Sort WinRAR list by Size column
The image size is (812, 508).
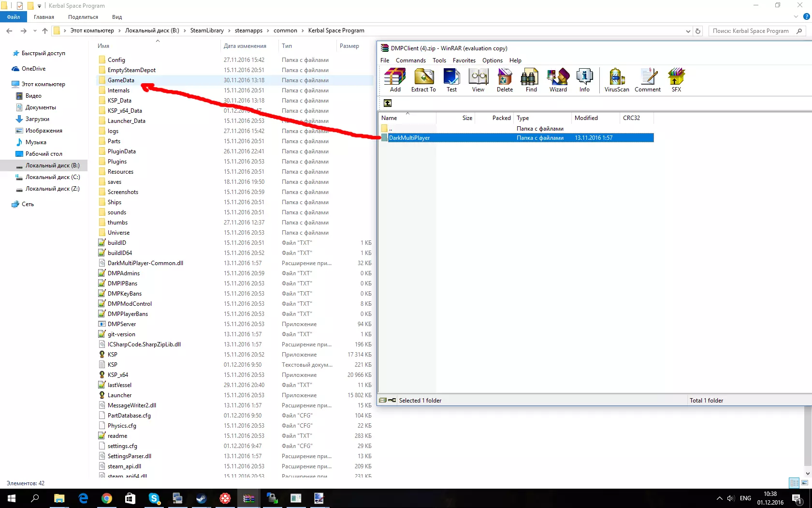pos(456,118)
